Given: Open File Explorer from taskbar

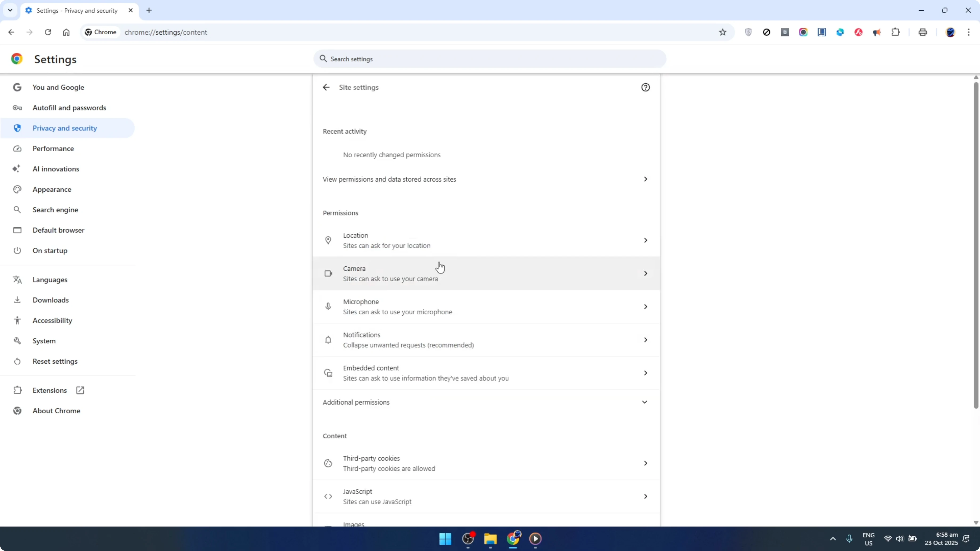Looking at the screenshot, I should click(490, 539).
